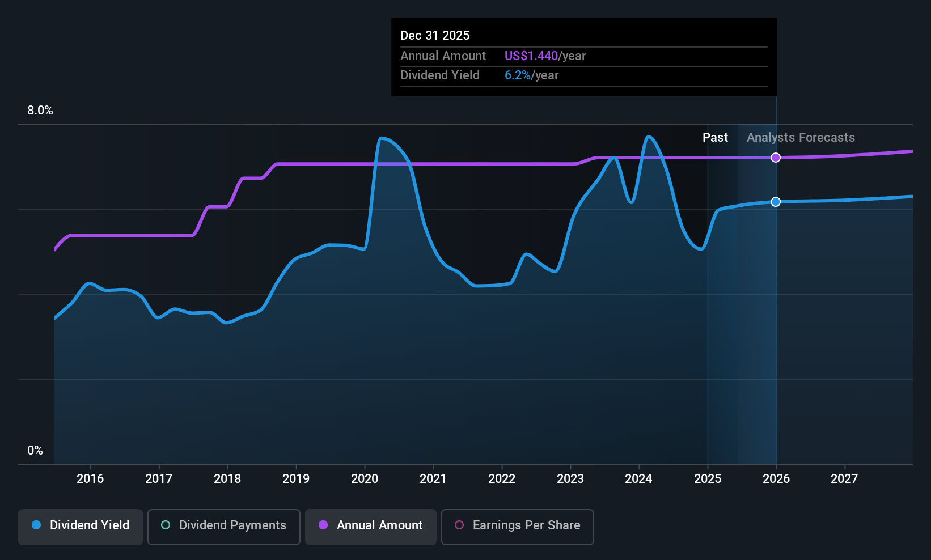This screenshot has height=560, width=931.
Task: Click the 2023 x-axis label
Action: [x=570, y=479]
